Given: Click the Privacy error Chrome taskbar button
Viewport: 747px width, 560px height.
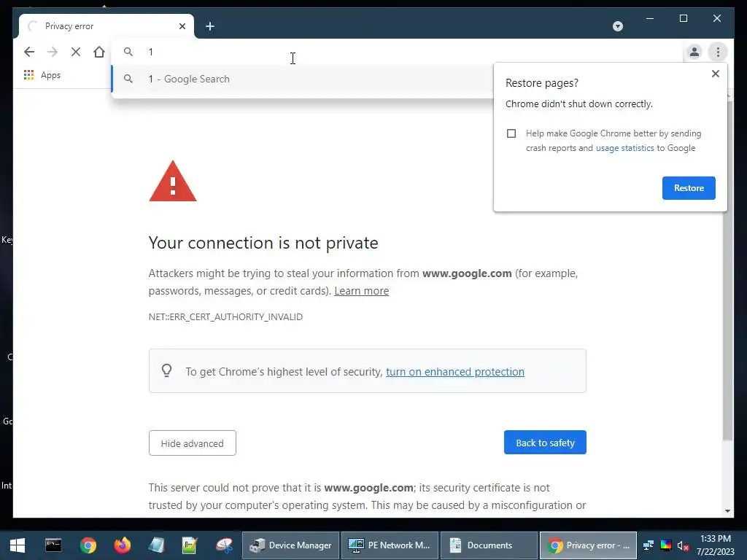Looking at the screenshot, I should (x=589, y=545).
